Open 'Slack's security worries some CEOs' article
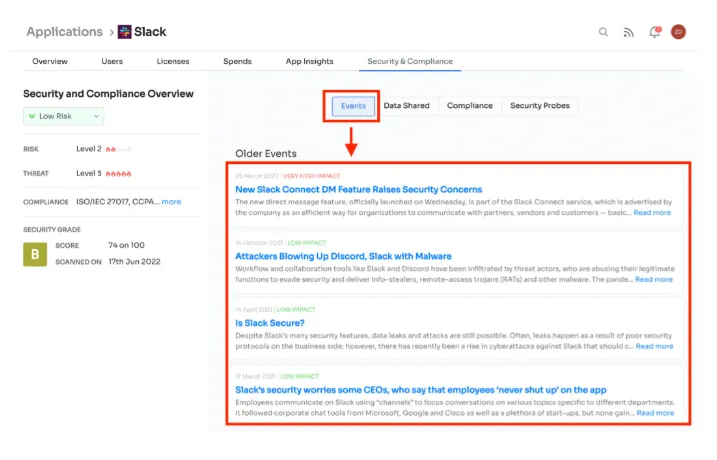Viewport: 717px width, 460px height. [x=421, y=390]
